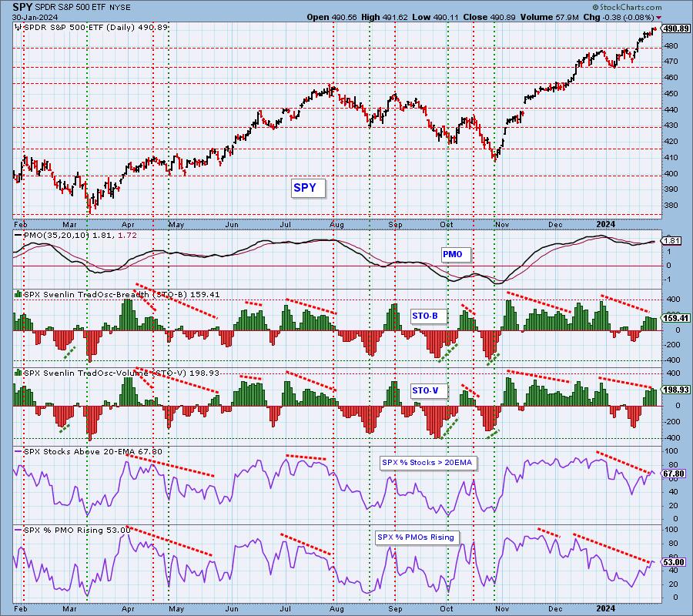Click the StockCharts.com copyright label
Viewport: 693px width, 616px height.
point(627,7)
